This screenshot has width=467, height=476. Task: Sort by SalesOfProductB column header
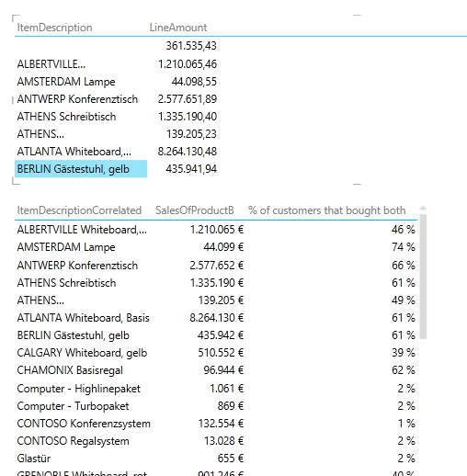[195, 210]
